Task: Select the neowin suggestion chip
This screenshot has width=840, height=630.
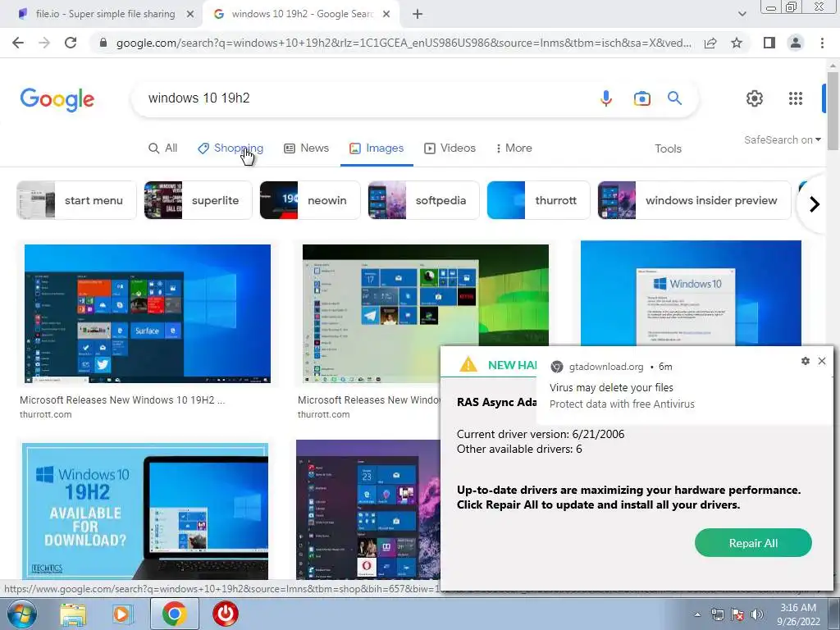Action: [x=309, y=200]
